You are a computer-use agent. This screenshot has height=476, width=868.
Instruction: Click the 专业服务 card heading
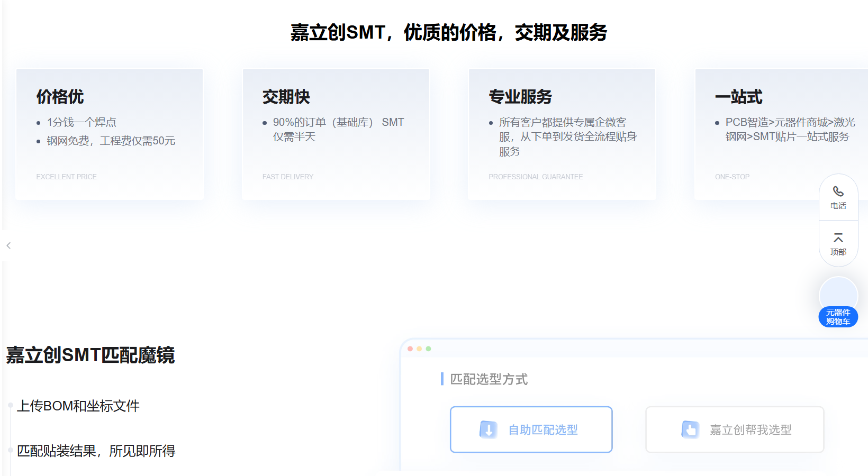click(x=520, y=97)
